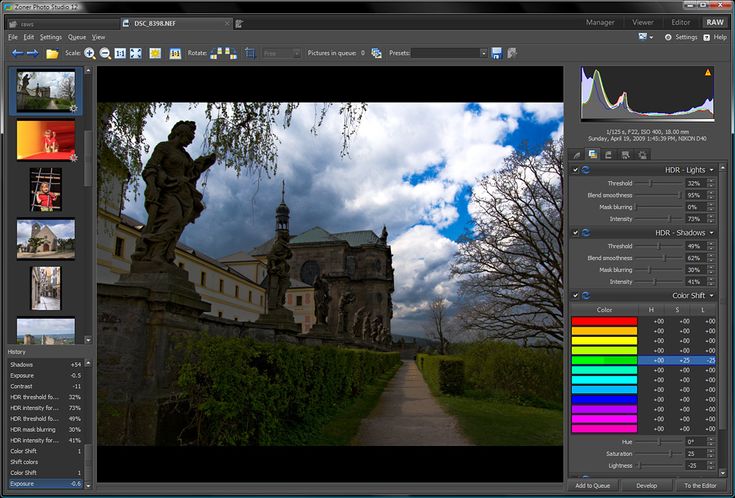Open the Queue menu
The width and height of the screenshot is (735, 498).
tap(76, 37)
